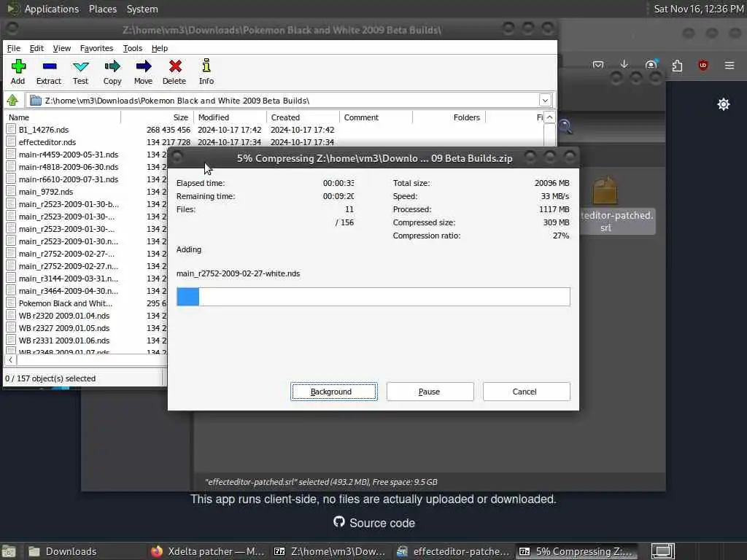The width and height of the screenshot is (747, 560).
Task: Open the System menu in top panel
Action: point(142,9)
